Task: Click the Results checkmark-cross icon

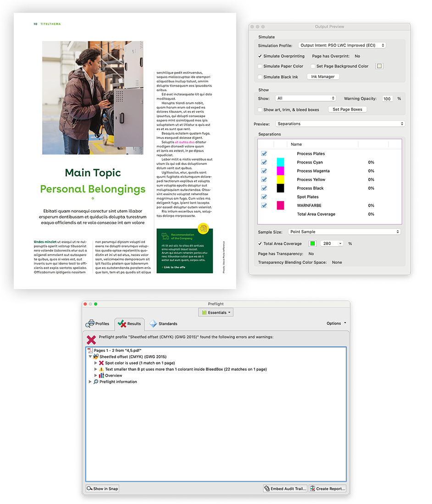Action: coord(122,323)
